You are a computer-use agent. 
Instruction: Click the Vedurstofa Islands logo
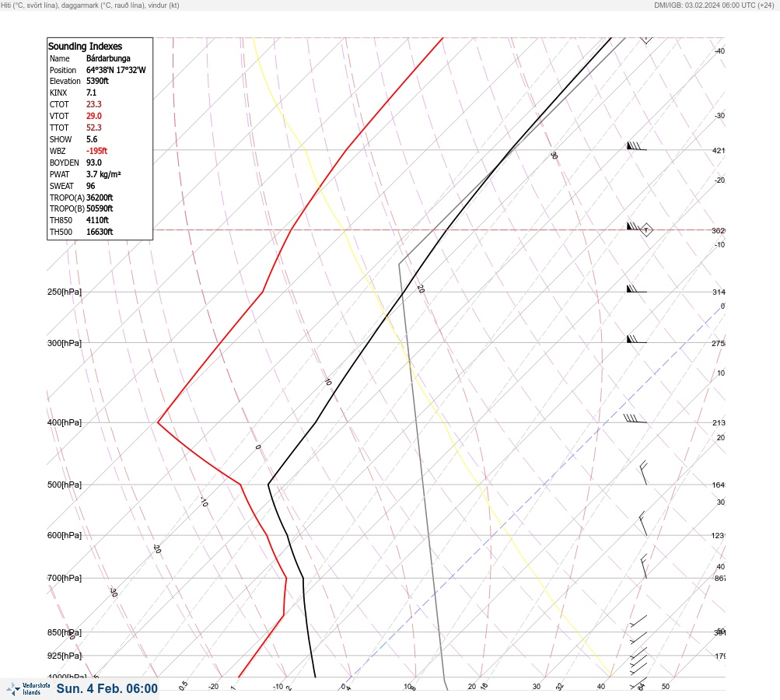(x=28, y=689)
